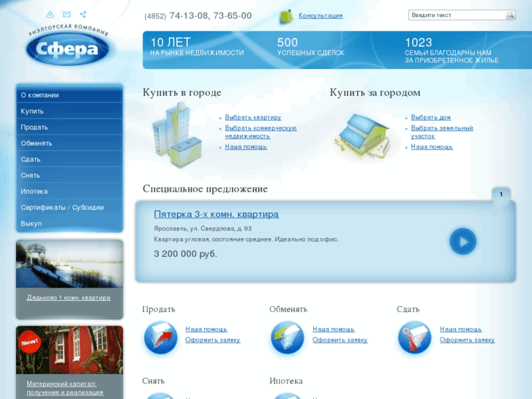Click the search magnifier button
The image size is (532, 399).
510,15
